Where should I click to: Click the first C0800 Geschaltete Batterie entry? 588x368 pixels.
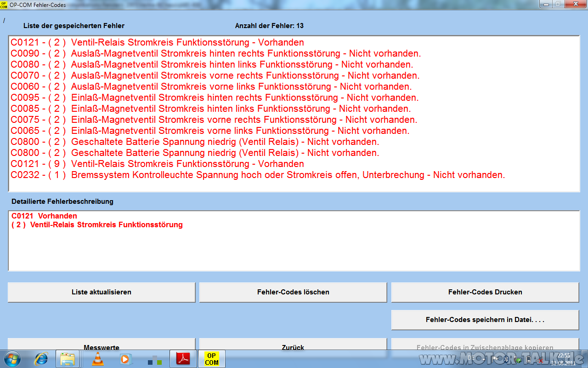click(x=195, y=142)
